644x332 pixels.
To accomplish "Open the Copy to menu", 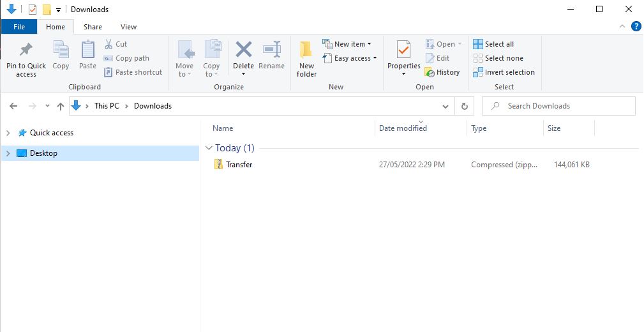I will [211, 59].
